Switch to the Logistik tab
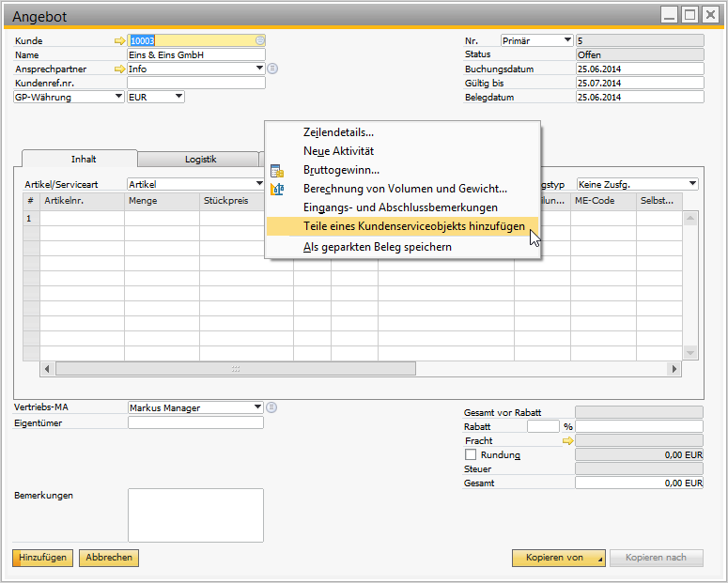The image size is (728, 583). [200, 160]
